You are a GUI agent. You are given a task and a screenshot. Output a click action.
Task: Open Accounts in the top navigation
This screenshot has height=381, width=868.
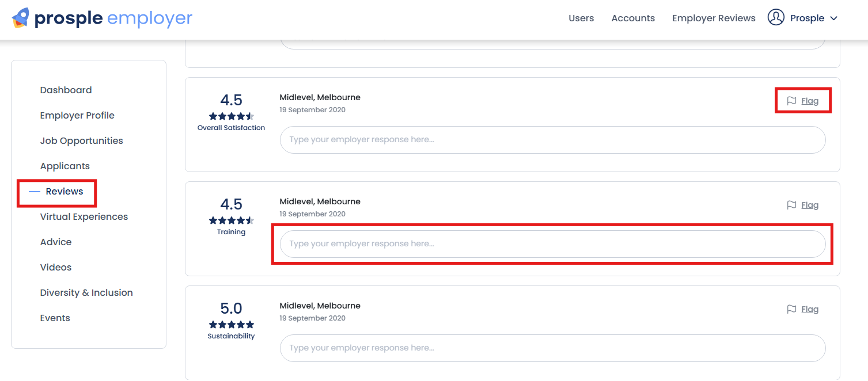click(x=632, y=18)
